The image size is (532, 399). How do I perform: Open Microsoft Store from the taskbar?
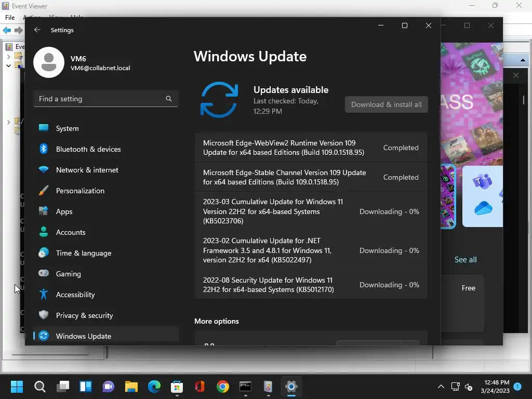coord(177,387)
